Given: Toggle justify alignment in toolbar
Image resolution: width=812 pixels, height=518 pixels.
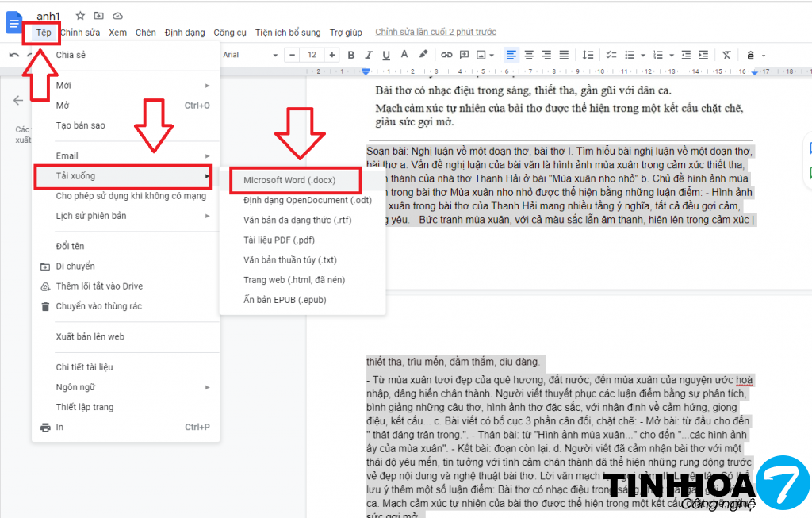Looking at the screenshot, I should pos(564,55).
